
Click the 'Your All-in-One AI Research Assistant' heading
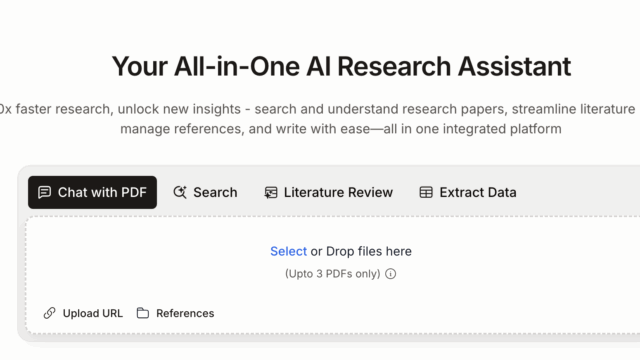341,67
